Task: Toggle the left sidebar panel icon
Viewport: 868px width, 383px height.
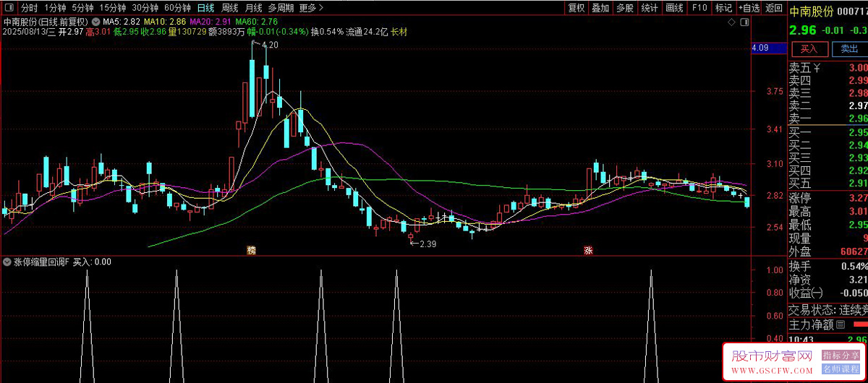Action: 8,8
